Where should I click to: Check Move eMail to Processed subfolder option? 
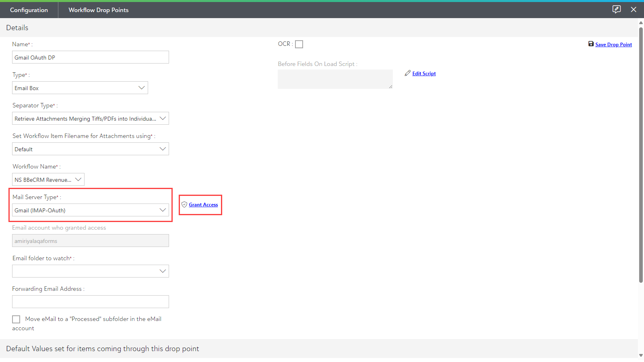pyautogui.click(x=16, y=319)
